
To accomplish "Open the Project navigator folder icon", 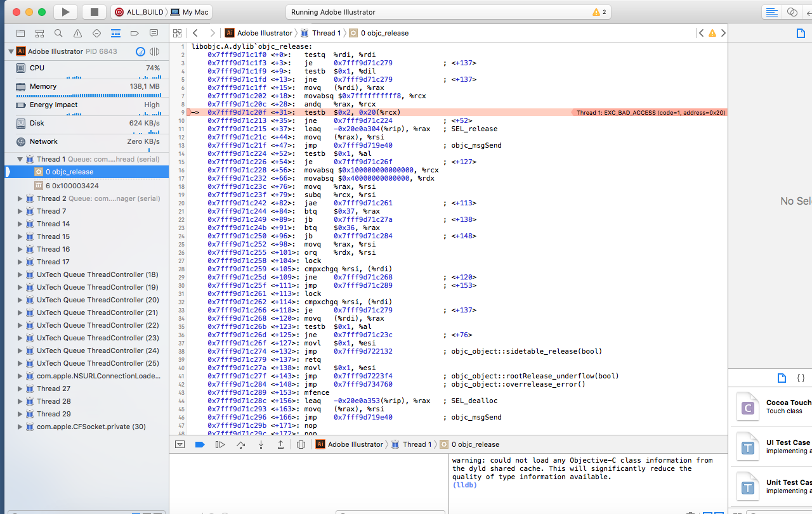I will tap(20, 33).
